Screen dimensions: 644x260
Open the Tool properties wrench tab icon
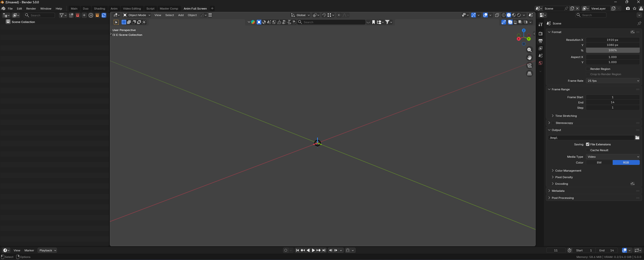(540, 24)
